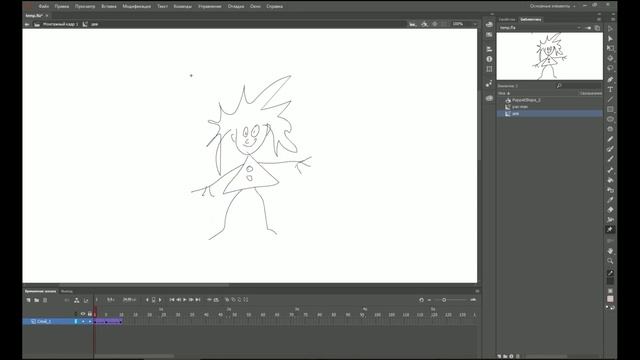This screenshot has height=360, width=640.
Task: Jump to the first frame
Action: (x=172, y=300)
